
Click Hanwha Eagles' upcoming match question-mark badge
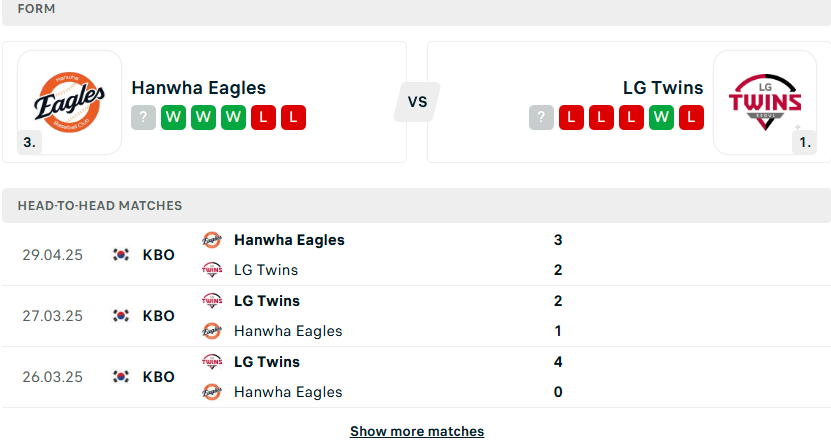(x=144, y=118)
